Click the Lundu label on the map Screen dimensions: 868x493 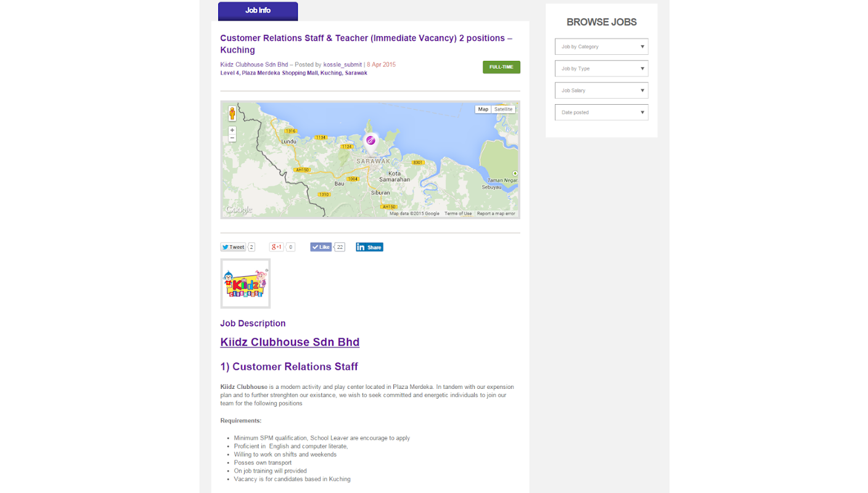[x=289, y=141]
